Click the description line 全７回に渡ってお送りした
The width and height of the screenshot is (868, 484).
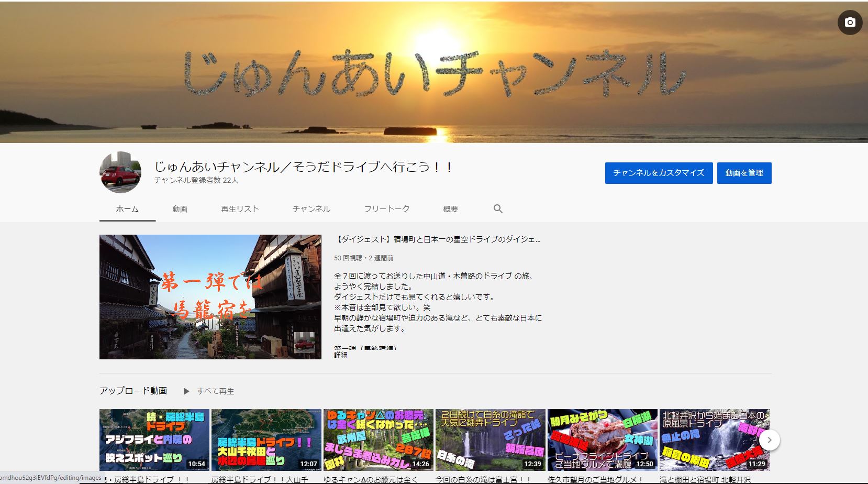tap(434, 276)
